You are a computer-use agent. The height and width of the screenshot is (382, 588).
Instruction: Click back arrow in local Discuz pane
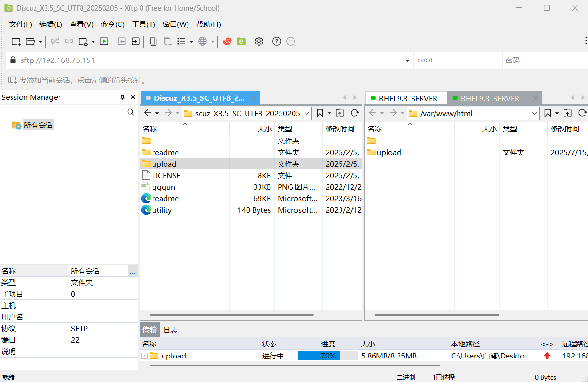click(x=148, y=113)
